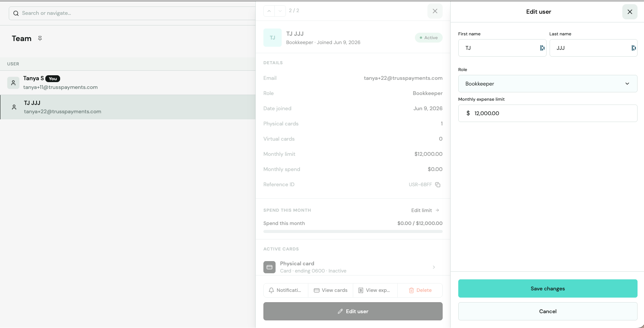Click the Date joined value Jun 9, 2026
The image size is (644, 328).
pyautogui.click(x=428, y=108)
